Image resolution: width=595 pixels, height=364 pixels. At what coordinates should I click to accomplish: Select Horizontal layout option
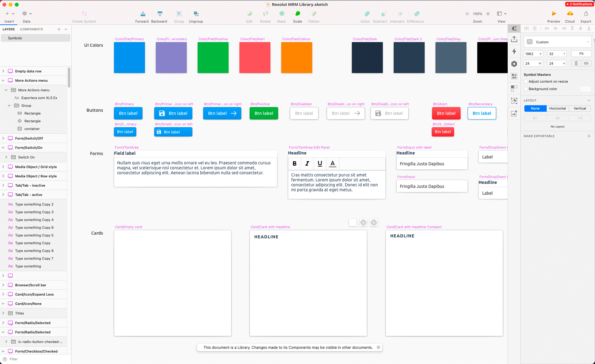point(558,108)
